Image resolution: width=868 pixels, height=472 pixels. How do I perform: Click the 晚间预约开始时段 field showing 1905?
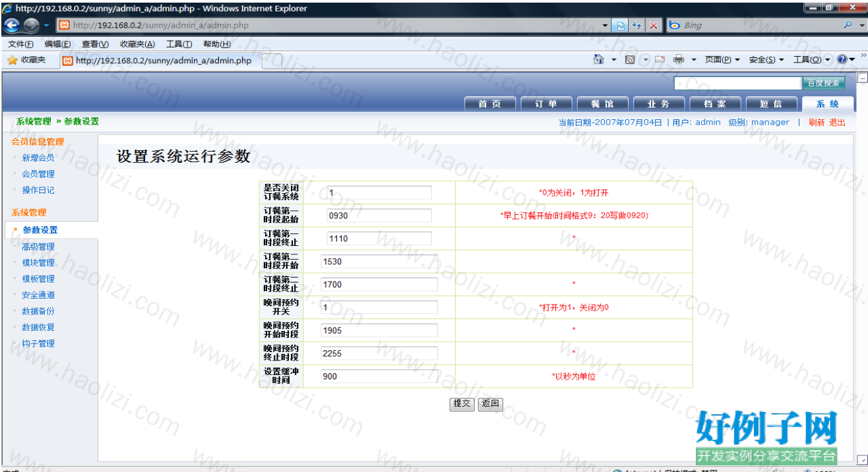coord(379,330)
